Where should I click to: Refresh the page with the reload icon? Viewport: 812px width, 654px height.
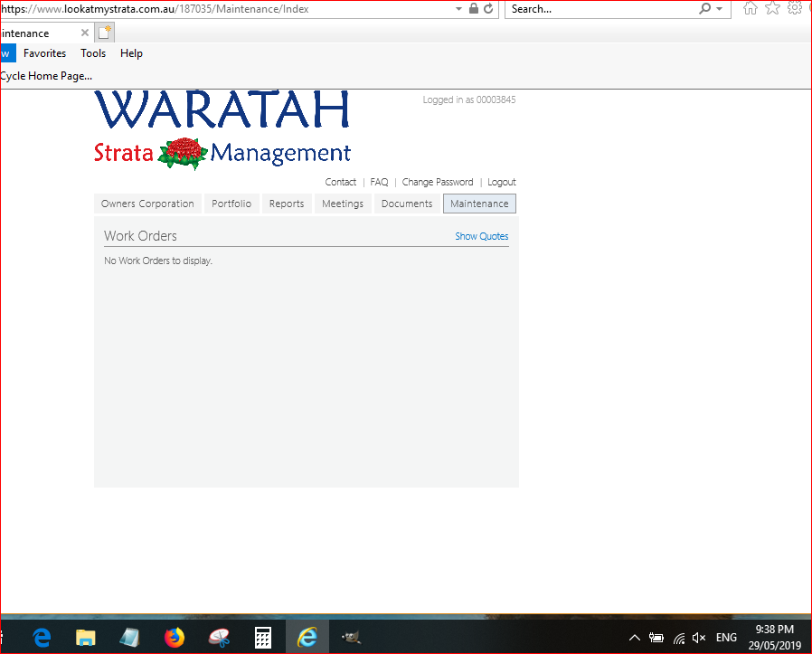pos(488,8)
